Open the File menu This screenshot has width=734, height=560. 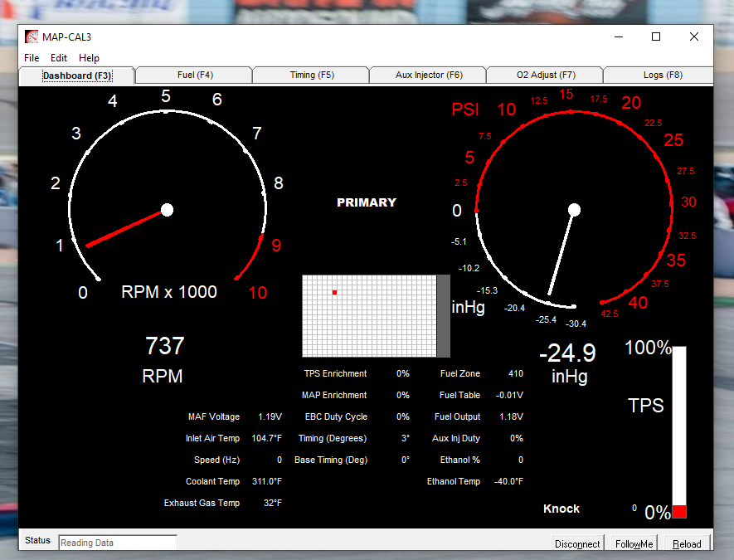point(32,58)
